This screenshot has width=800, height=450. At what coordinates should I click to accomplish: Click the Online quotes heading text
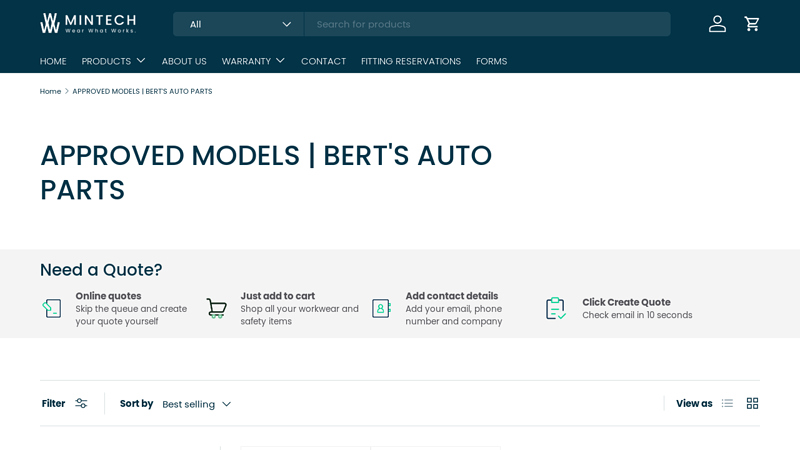(x=108, y=296)
